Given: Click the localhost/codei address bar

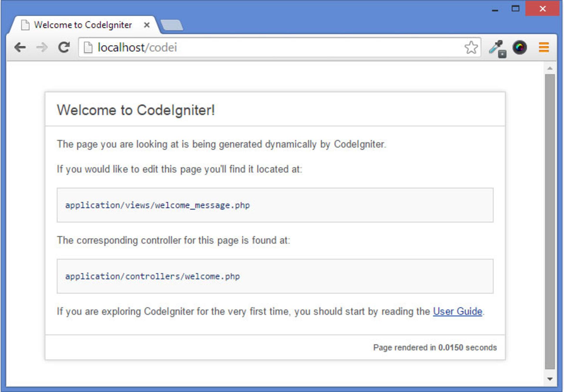Looking at the screenshot, I should click(279, 47).
